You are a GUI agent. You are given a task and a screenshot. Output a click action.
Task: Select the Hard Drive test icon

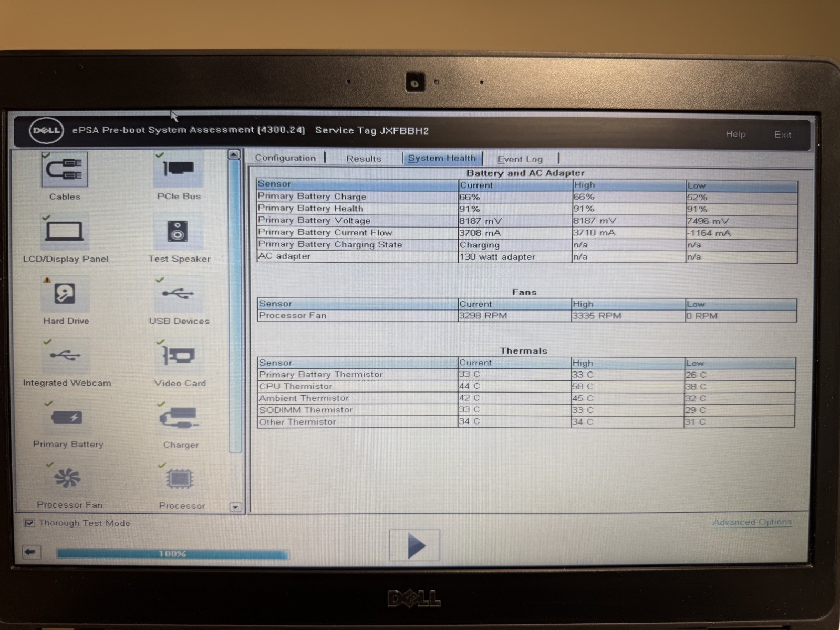point(65,293)
